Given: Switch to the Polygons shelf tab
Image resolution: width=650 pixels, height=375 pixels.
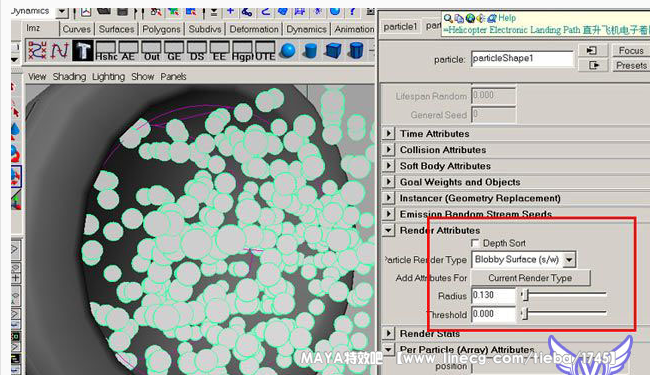Looking at the screenshot, I should (x=161, y=29).
